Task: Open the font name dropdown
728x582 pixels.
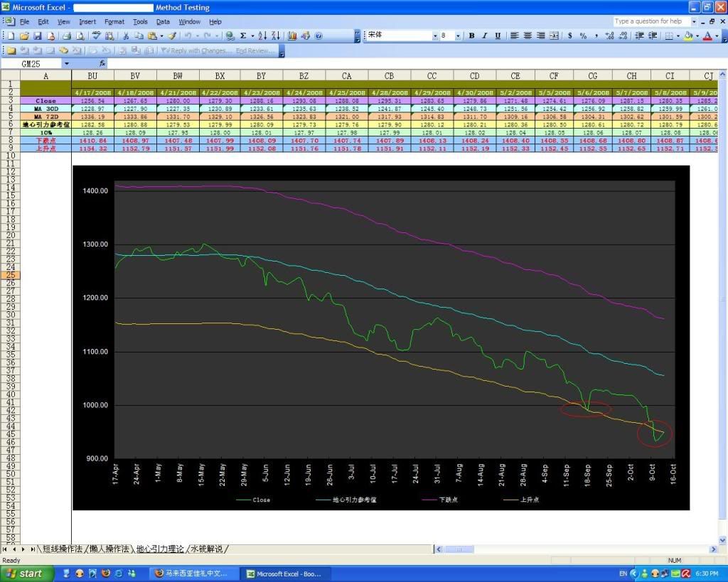Action: click(x=435, y=36)
